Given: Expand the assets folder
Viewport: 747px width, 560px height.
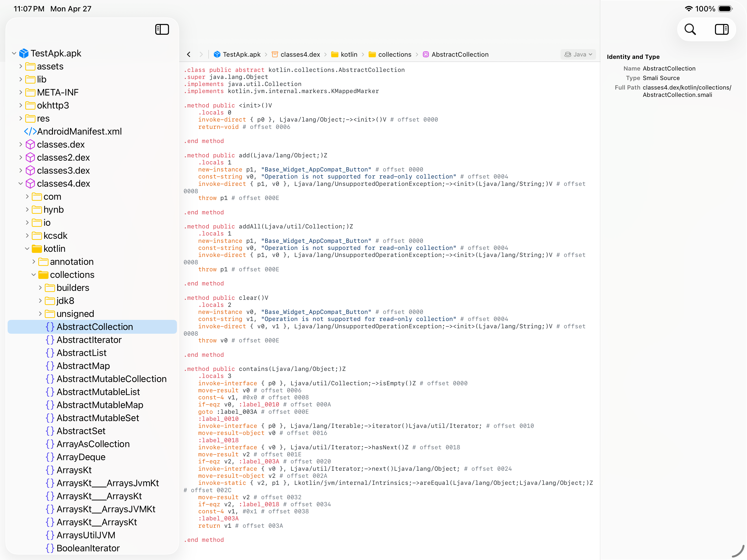Looking at the screenshot, I should (21, 66).
